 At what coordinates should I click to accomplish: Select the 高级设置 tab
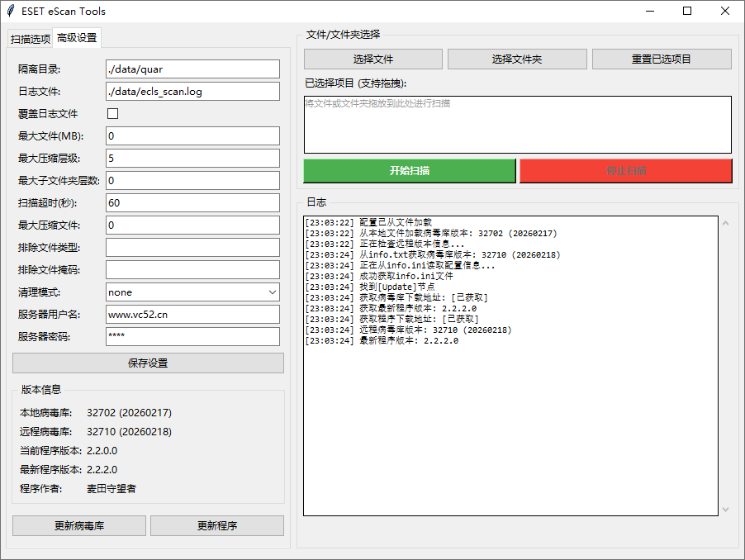(x=78, y=37)
